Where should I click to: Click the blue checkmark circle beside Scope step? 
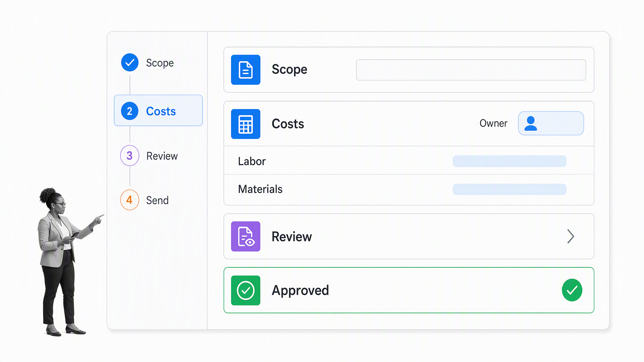click(x=130, y=63)
